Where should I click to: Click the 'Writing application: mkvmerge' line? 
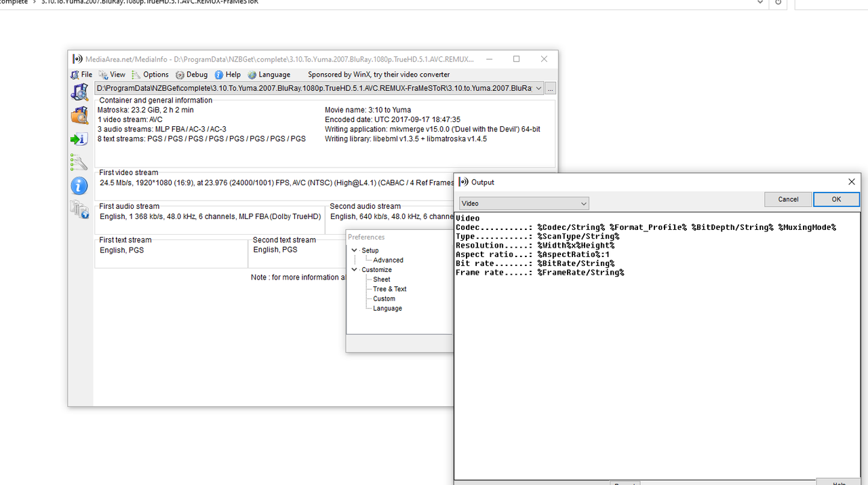[433, 129]
